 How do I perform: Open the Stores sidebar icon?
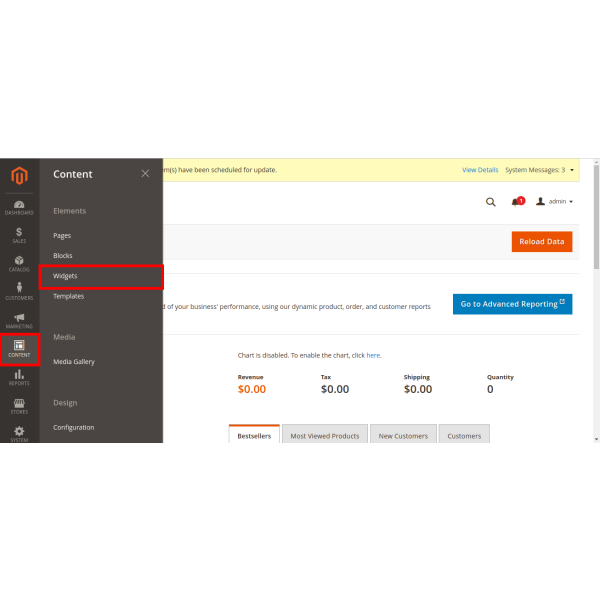click(19, 406)
